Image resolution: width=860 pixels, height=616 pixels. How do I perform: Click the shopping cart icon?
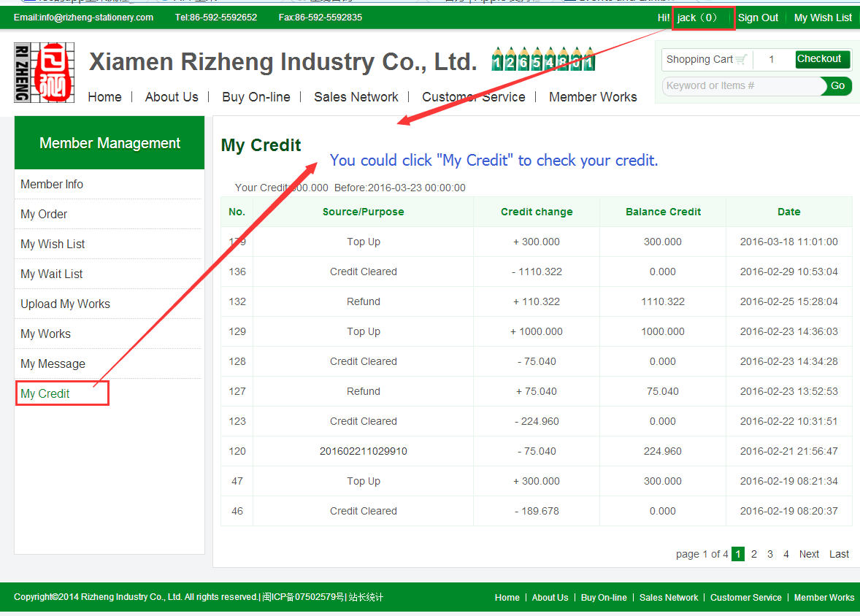coord(741,60)
